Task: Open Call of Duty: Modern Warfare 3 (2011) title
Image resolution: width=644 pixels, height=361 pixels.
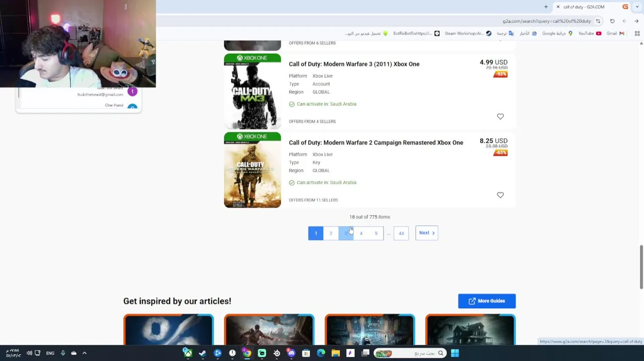Action: click(x=354, y=64)
